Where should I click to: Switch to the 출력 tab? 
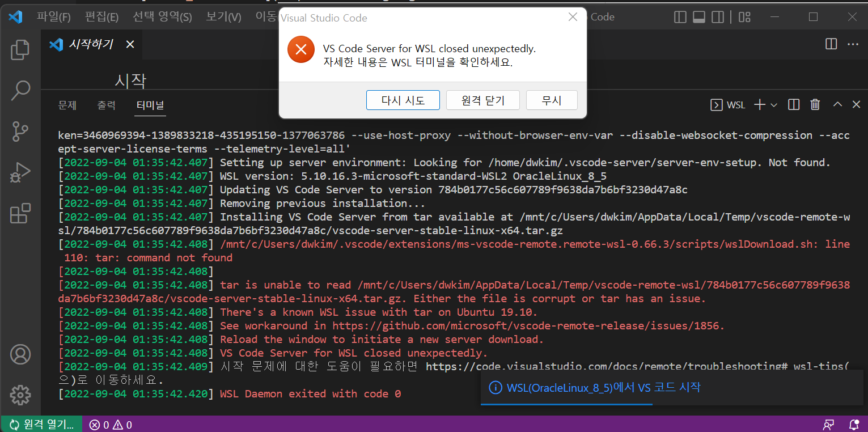click(106, 104)
